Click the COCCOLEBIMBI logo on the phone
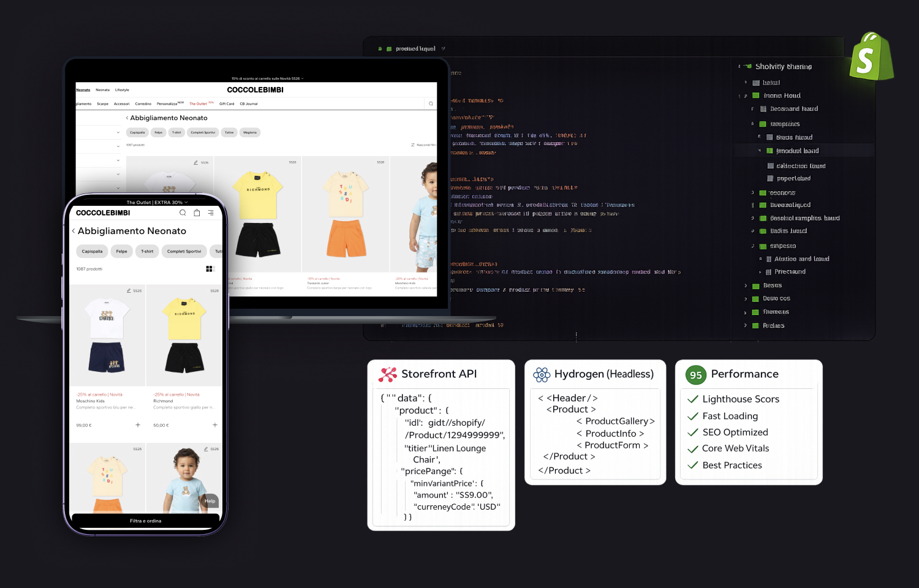 (103, 213)
